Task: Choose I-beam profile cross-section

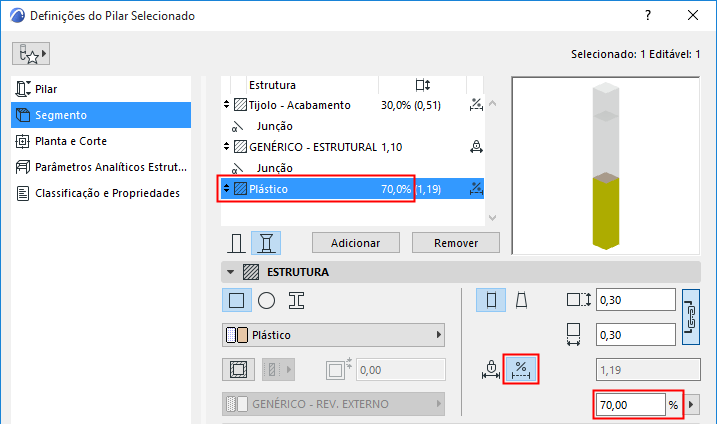Action: [x=296, y=299]
